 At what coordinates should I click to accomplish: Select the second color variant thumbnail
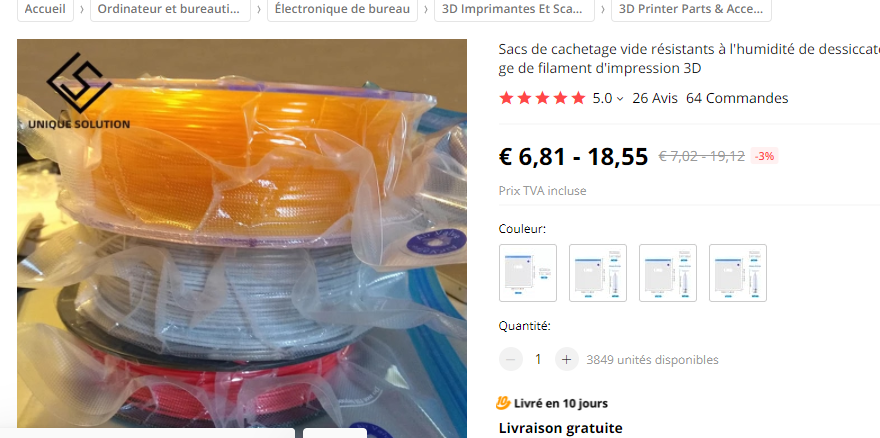(598, 273)
